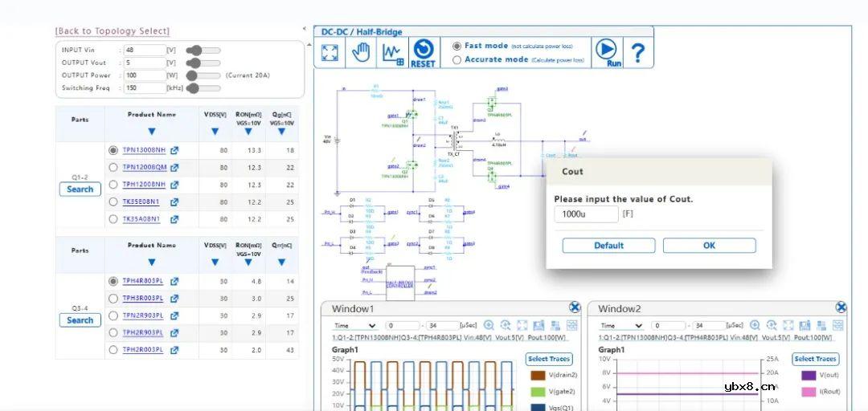Click Default button in Cout dialog
Screen dimensions: 868x411
[x=608, y=246]
